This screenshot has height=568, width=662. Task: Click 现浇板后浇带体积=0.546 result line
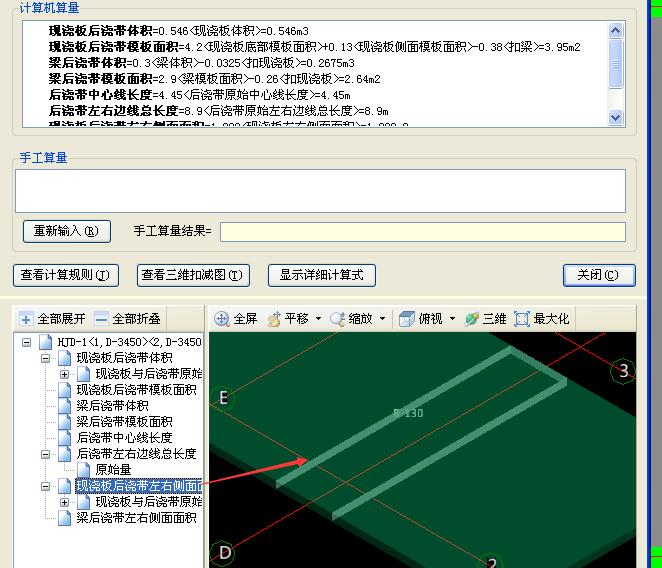[179, 31]
